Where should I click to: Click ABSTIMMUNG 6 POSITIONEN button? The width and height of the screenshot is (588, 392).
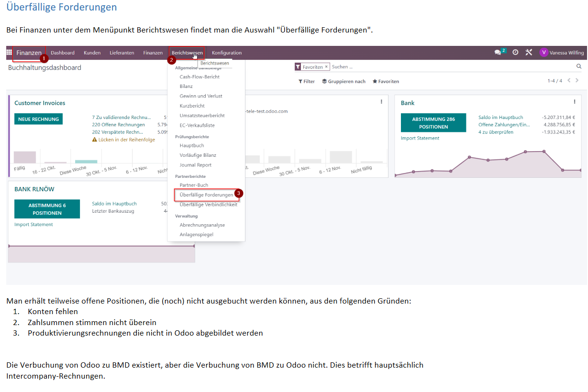pyautogui.click(x=47, y=209)
